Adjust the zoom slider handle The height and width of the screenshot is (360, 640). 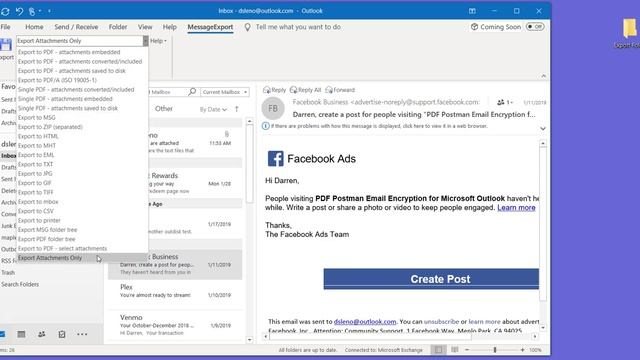[x=495, y=350]
